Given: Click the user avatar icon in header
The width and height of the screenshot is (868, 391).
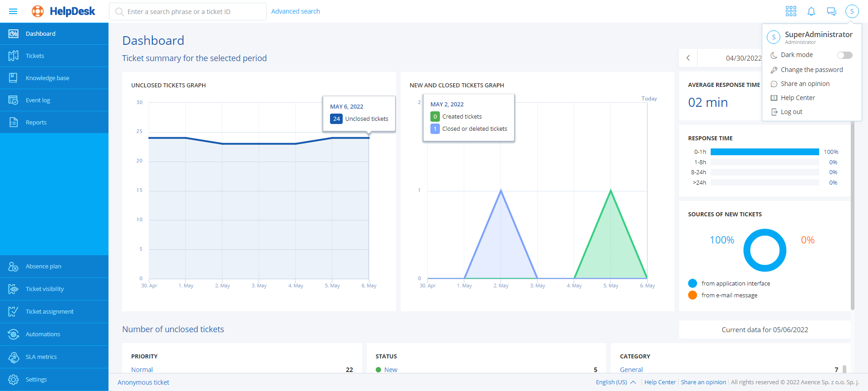Looking at the screenshot, I should point(852,11).
